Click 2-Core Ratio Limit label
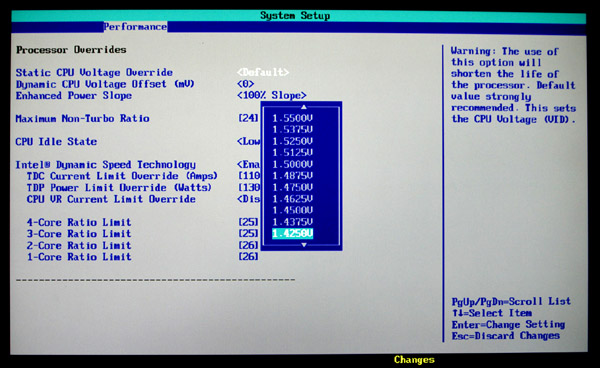This screenshot has width=600, height=368. click(79, 245)
